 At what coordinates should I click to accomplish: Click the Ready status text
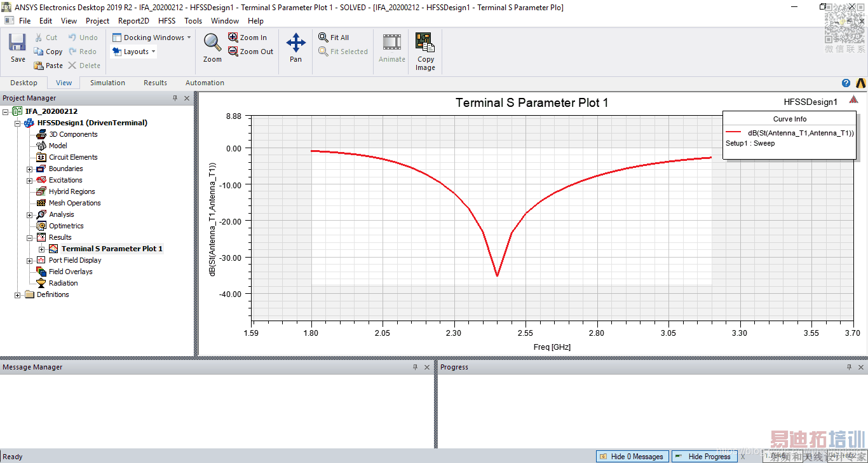click(x=13, y=457)
